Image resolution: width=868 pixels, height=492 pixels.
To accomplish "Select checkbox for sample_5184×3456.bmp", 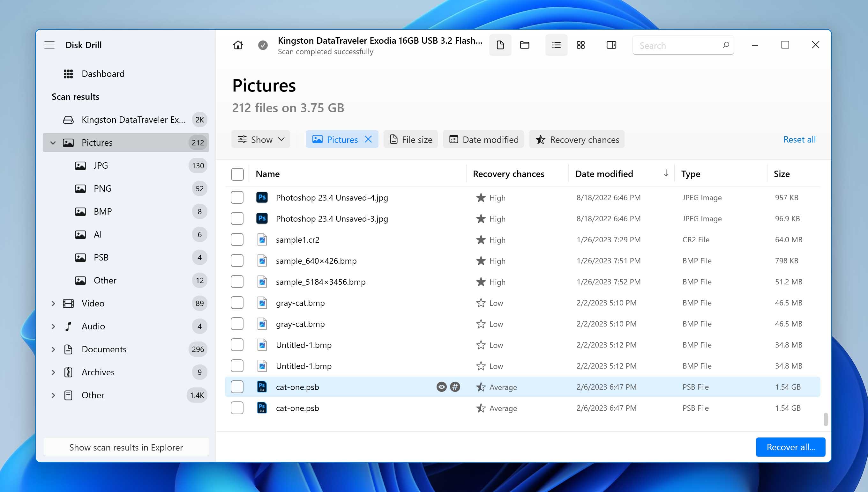I will click(237, 282).
